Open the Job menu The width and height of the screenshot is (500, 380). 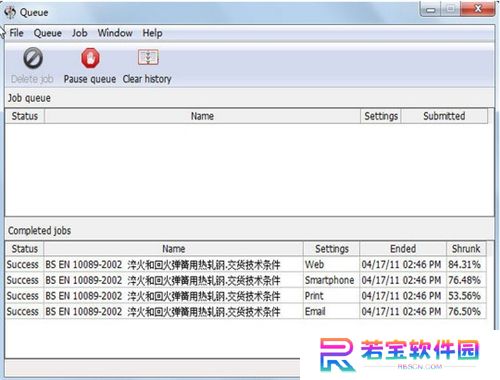point(80,33)
